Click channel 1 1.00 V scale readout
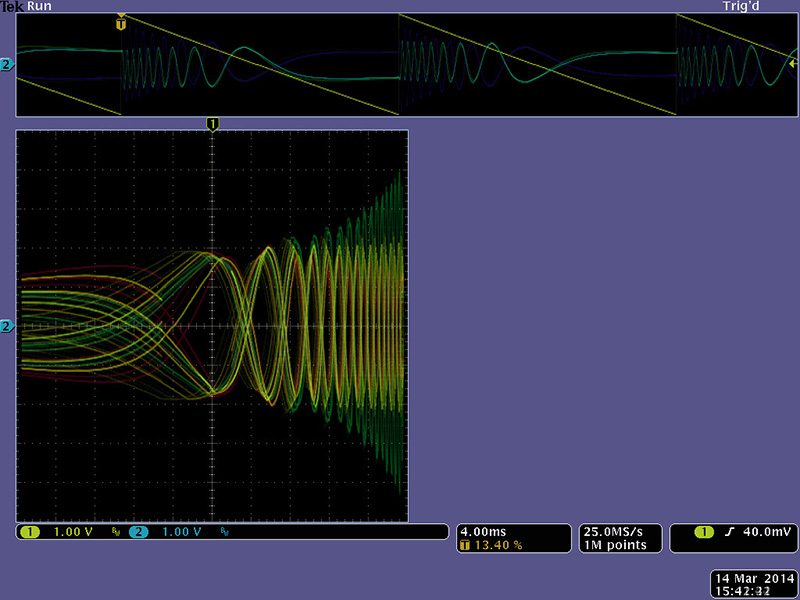Screen dimensions: 800x600 [x=73, y=532]
